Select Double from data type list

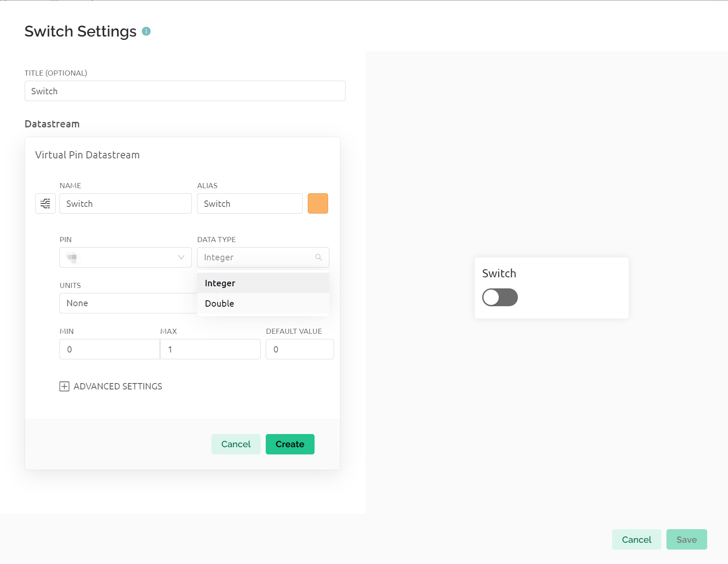(x=263, y=304)
